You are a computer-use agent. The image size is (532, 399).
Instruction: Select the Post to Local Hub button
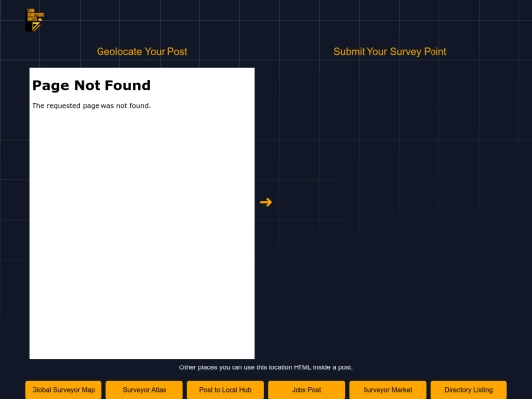(226, 390)
